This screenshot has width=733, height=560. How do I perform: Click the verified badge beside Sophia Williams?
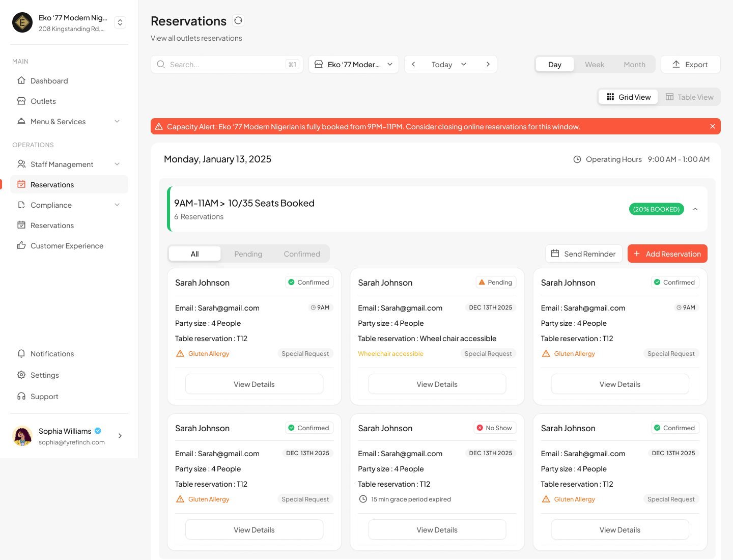pyautogui.click(x=98, y=431)
